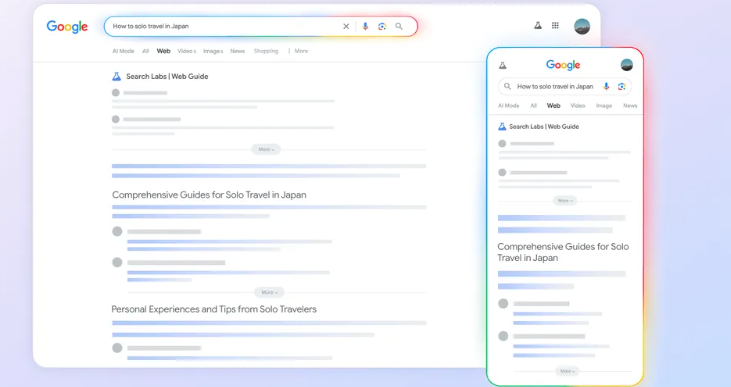Start voice search in mobile search bar

point(606,86)
